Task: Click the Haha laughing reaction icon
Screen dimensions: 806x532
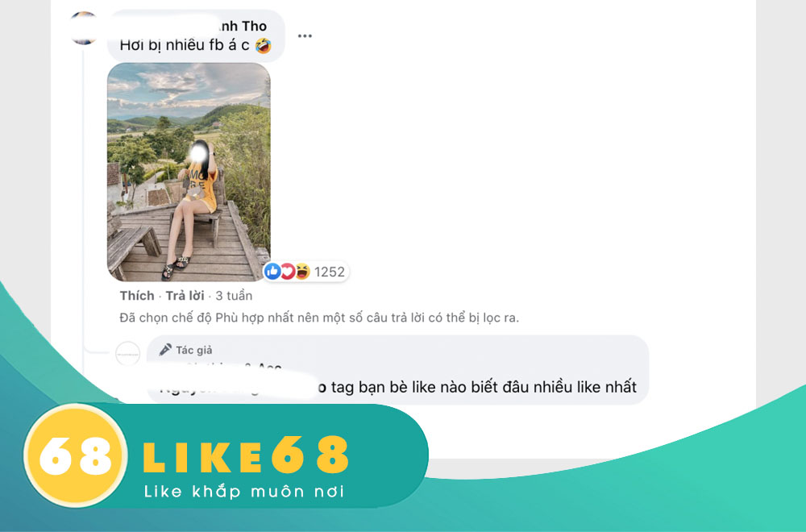Action: pos(302,272)
